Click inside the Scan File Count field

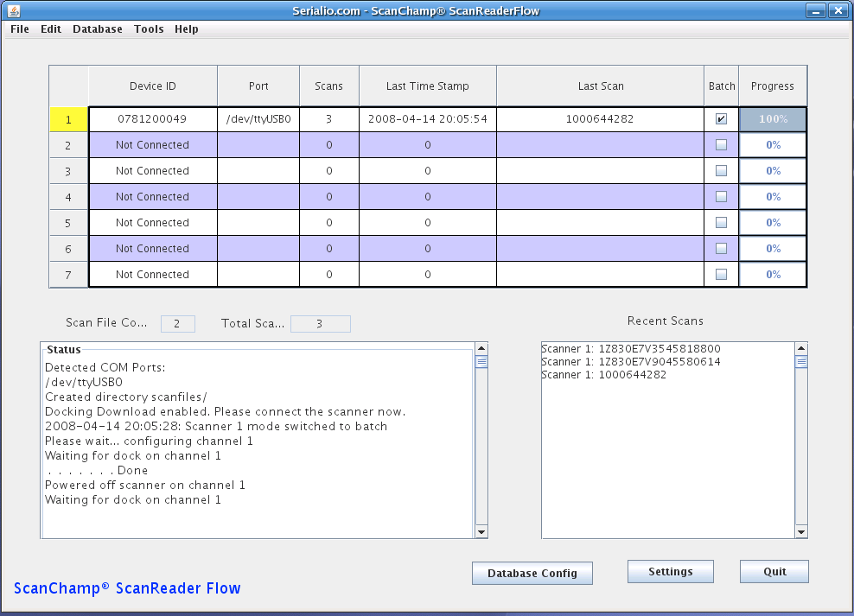tap(177, 323)
